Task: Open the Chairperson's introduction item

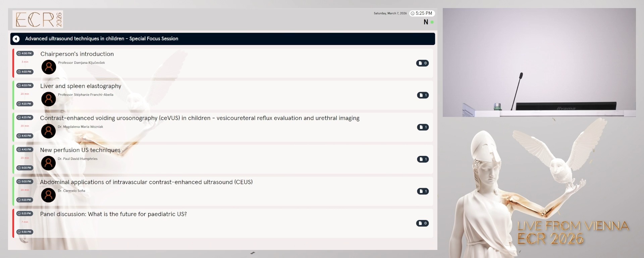Action: pyautogui.click(x=77, y=54)
